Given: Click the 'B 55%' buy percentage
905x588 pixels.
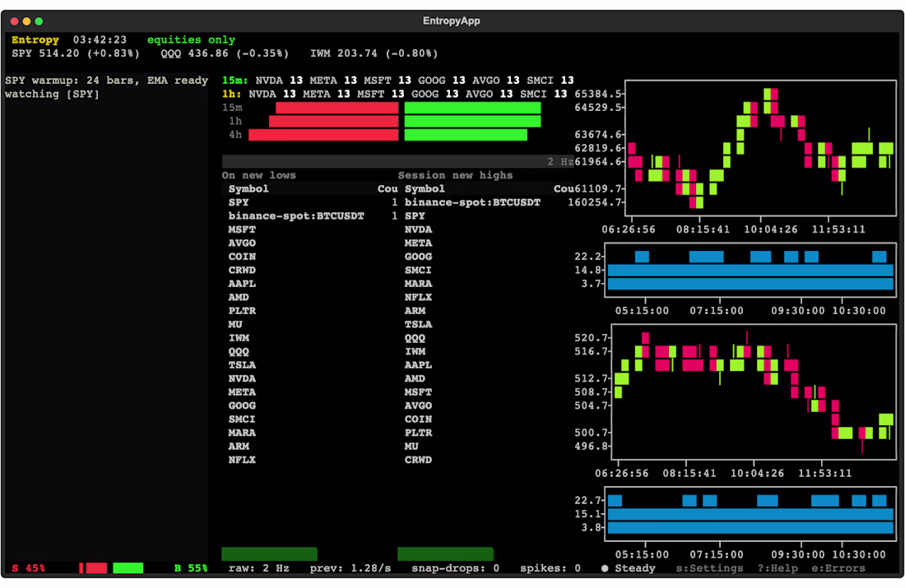Looking at the screenshot, I should 191,568.
